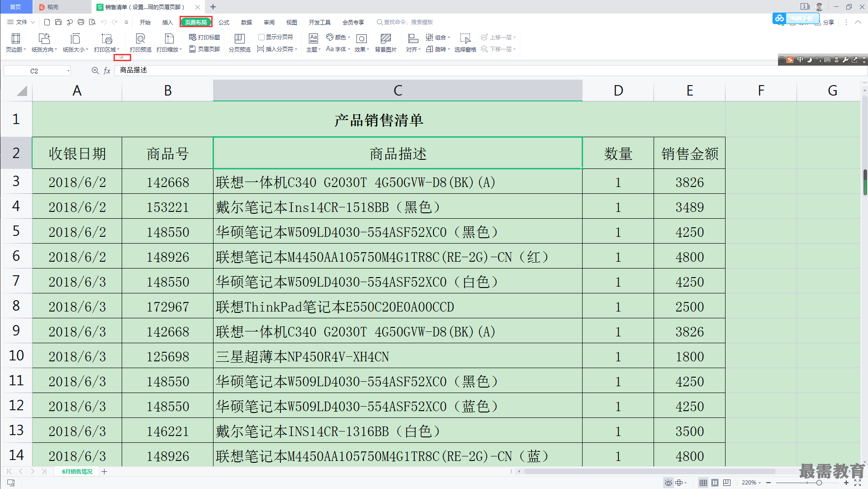Click the Print icon in quick access toolbar
The width and height of the screenshot is (868, 489).
click(x=81, y=22)
